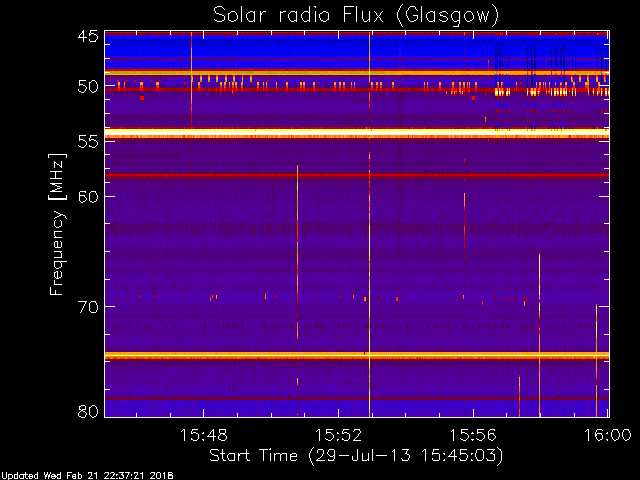Screen dimensions: 640x480
Task: Click the bright white band just above 55 MHz
Action: point(357,133)
